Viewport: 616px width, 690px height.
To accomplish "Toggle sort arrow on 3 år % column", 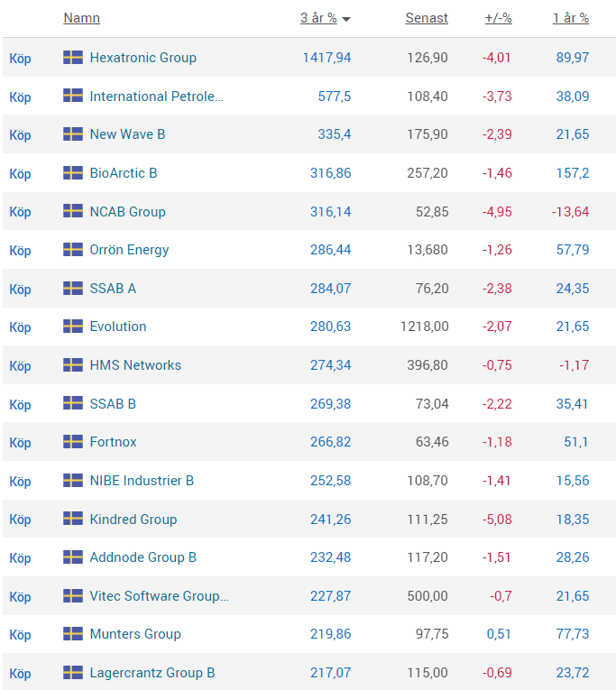I will 346,19.
